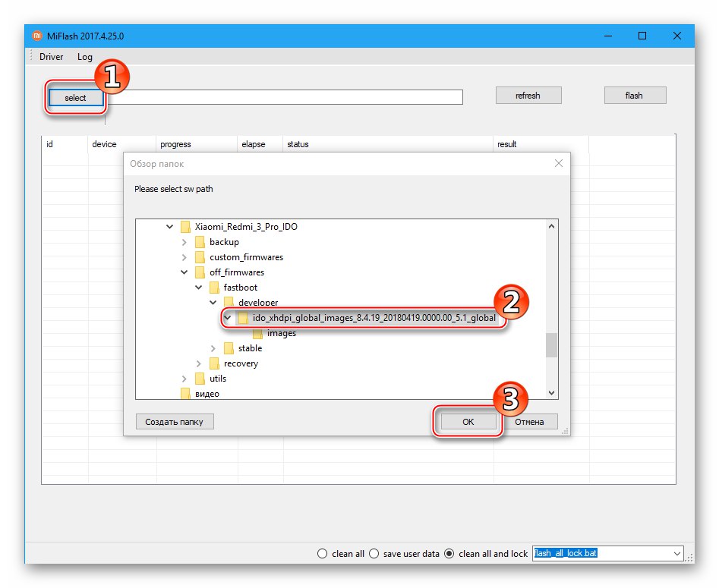
Task: Expand the custom_firmwares folder
Action: coord(184,257)
